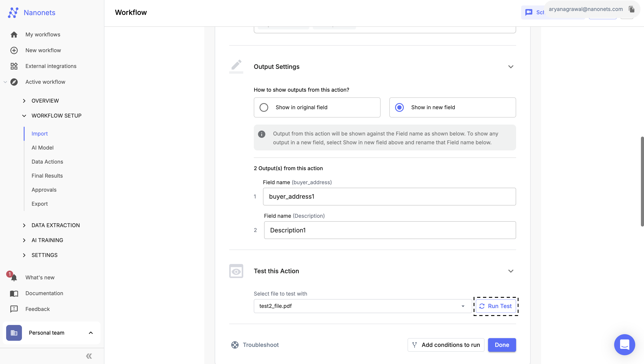Click the New workflow label
The width and height of the screenshot is (644, 364).
(43, 50)
